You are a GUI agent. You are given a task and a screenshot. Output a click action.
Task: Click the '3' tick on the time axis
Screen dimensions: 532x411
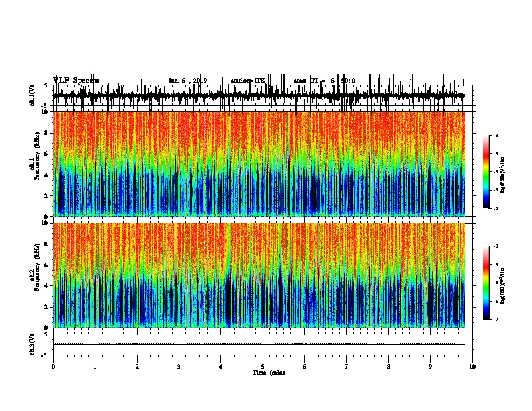(179, 367)
